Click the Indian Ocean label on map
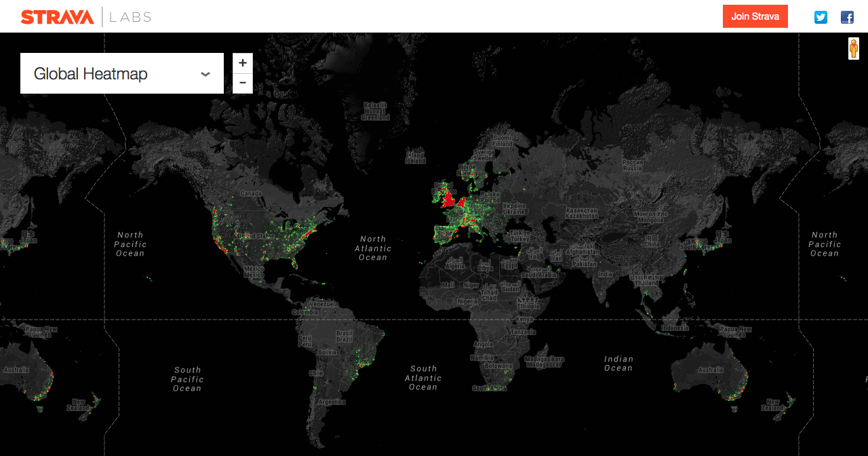 pos(618,364)
